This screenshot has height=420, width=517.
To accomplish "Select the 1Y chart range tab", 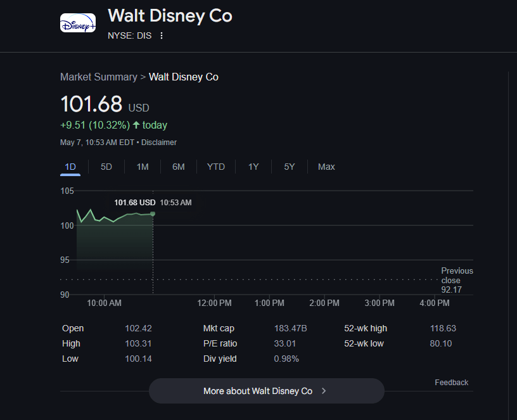I will [253, 167].
